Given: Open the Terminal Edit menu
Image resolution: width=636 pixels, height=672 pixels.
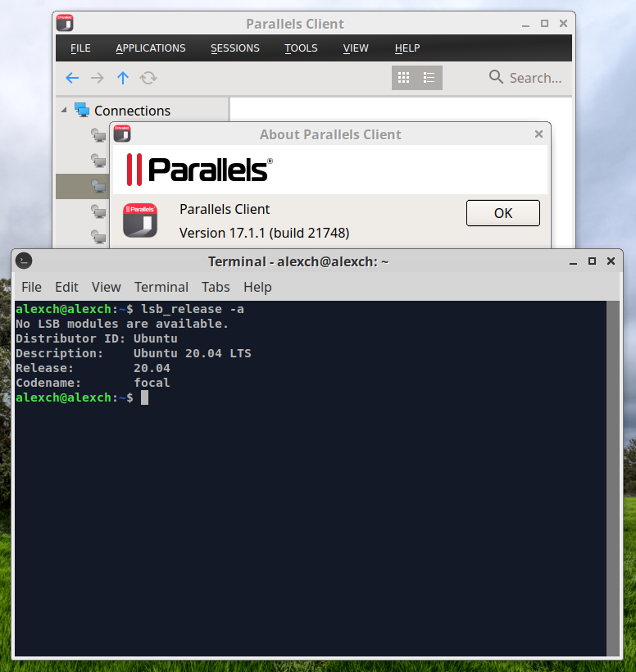Looking at the screenshot, I should pyautogui.click(x=66, y=287).
